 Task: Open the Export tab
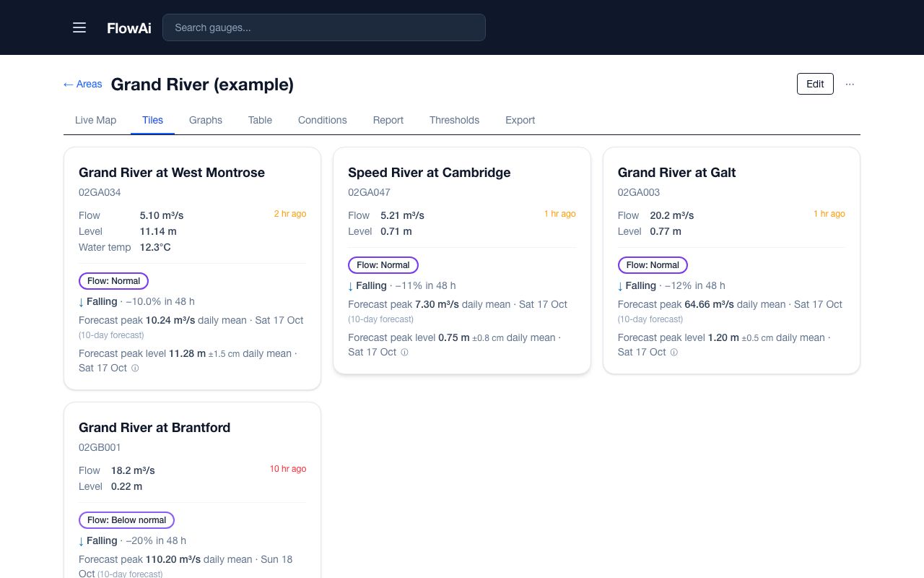click(520, 120)
